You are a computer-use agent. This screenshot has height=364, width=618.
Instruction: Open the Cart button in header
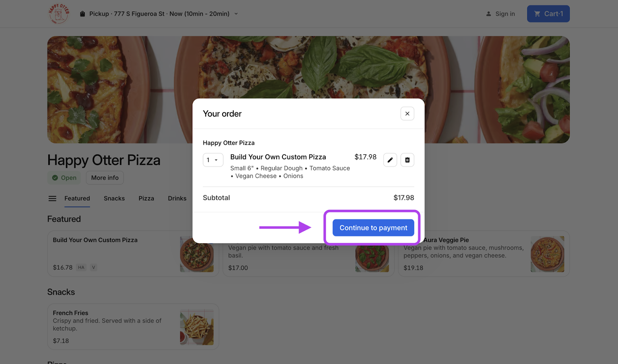[548, 14]
